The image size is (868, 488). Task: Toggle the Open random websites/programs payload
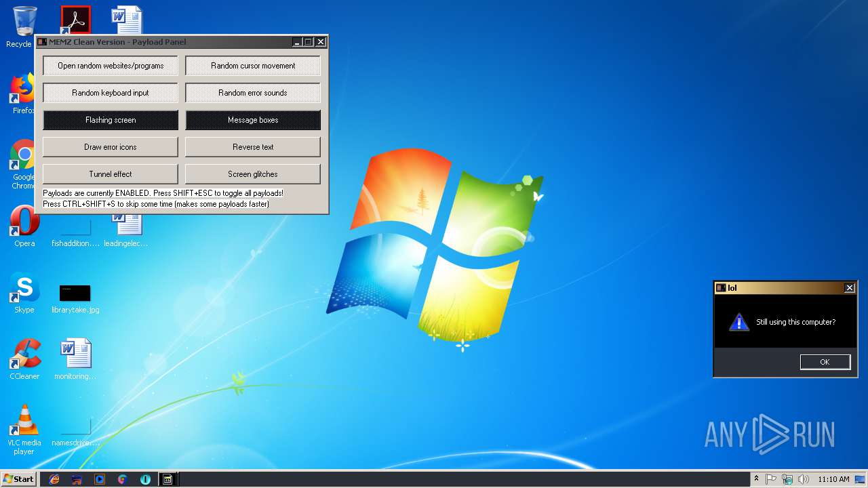coord(111,66)
